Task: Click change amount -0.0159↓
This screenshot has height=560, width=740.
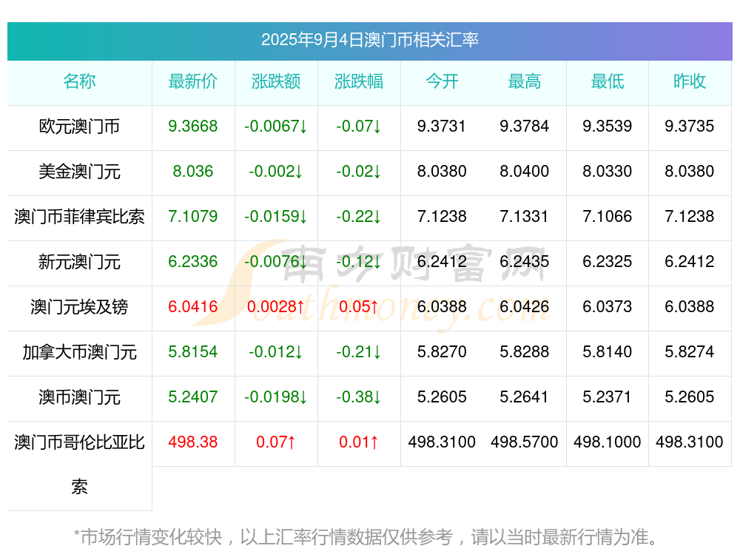Action: 276,217
